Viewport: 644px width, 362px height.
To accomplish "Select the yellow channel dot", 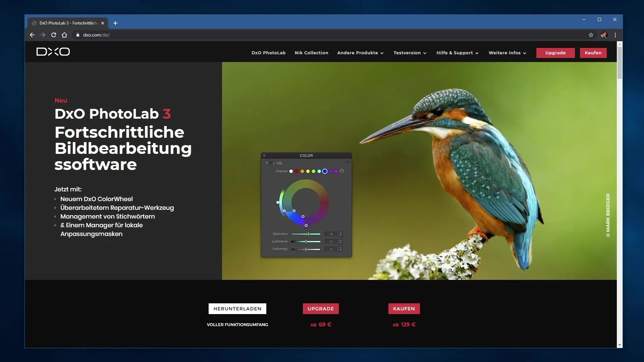I will [x=308, y=171].
